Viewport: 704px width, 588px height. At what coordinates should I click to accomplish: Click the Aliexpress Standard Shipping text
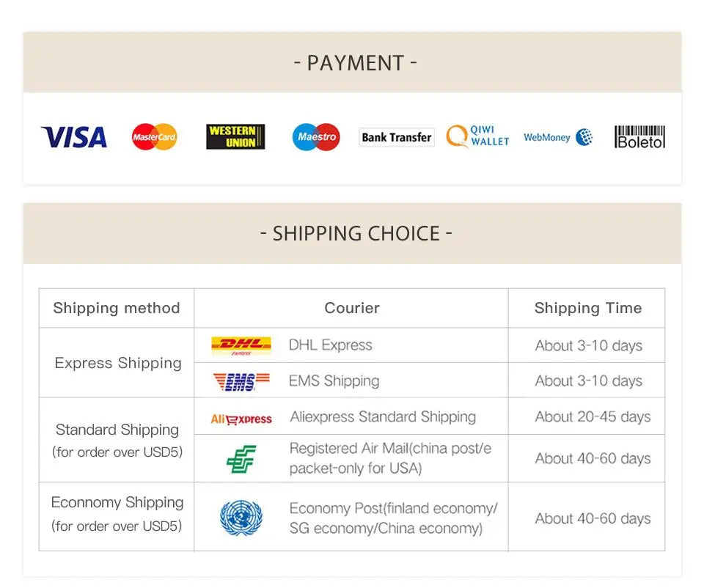pyautogui.click(x=383, y=417)
